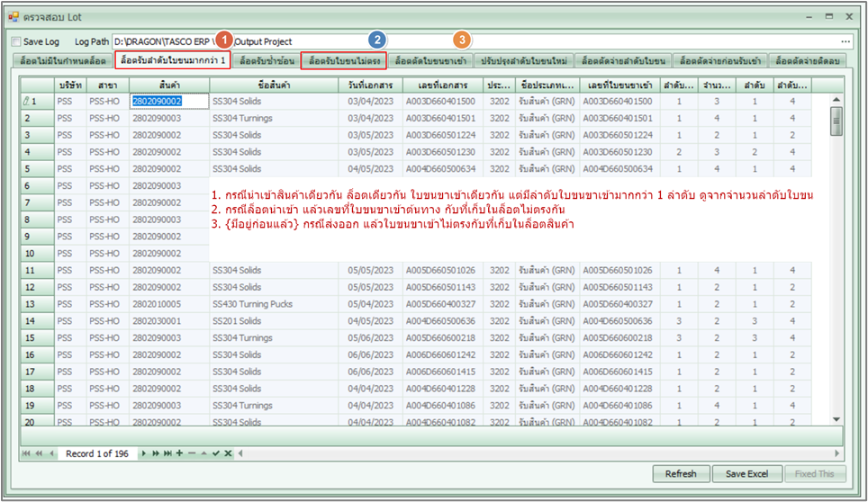Open ปรับปรุงลำดับใบขนใหม่ tab
868x502 pixels.
(x=524, y=60)
